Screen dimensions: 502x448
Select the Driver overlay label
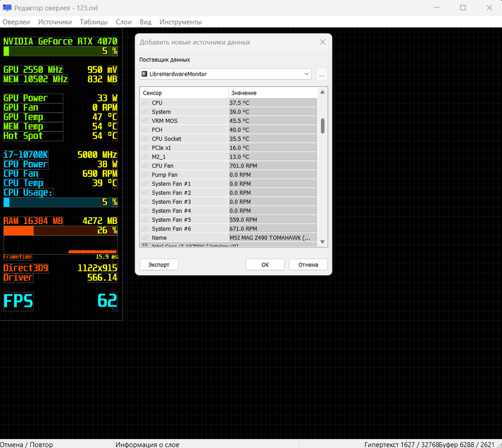(18, 278)
